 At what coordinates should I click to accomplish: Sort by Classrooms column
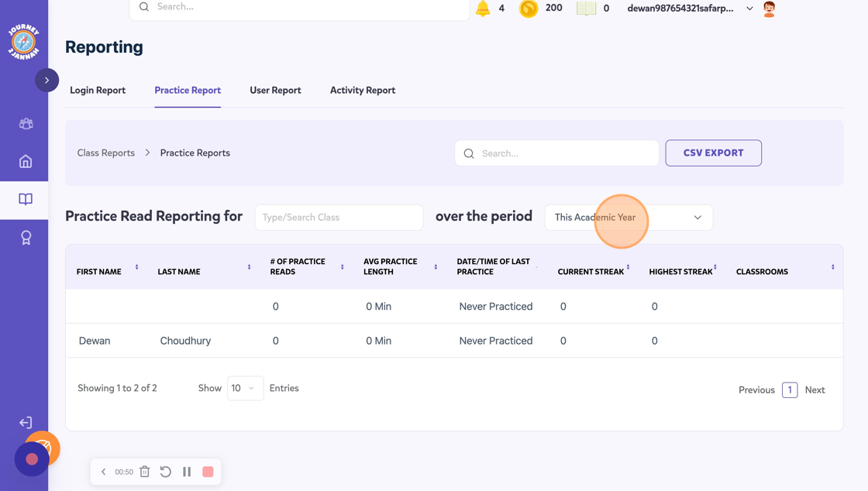pos(832,267)
